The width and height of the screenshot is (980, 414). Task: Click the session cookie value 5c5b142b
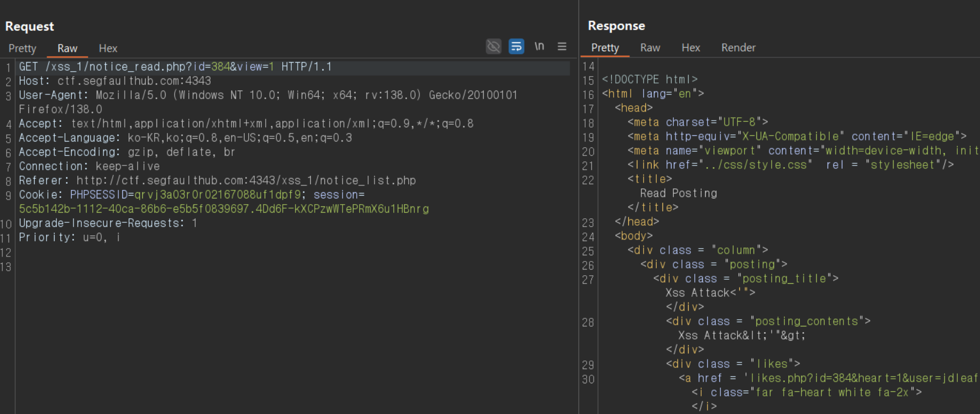tap(224, 209)
